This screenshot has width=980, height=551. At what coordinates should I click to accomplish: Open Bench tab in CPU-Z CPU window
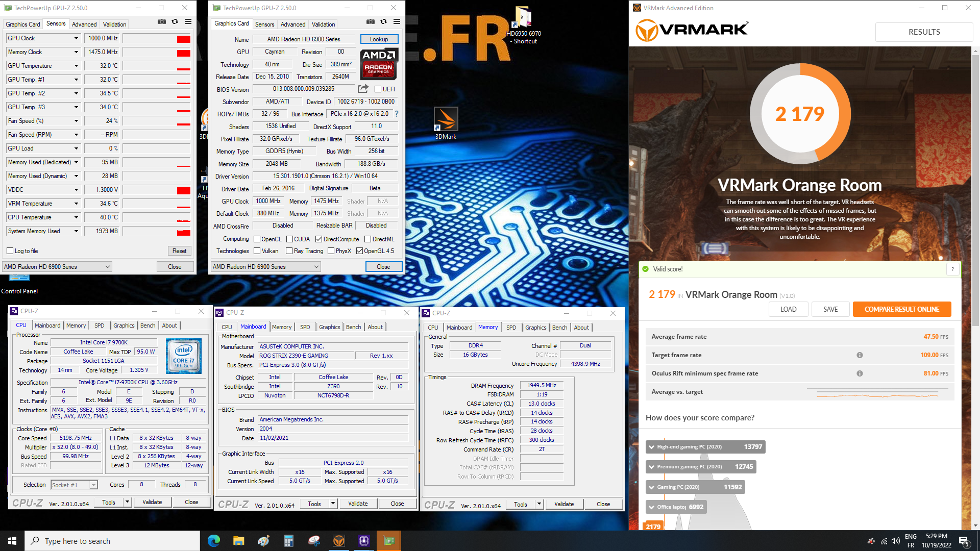[x=148, y=325]
